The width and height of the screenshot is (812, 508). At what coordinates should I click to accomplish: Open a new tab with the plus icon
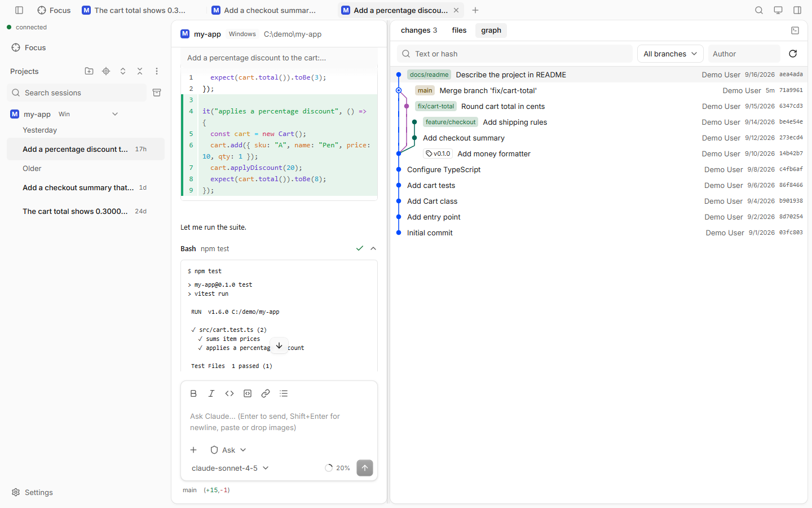(x=475, y=10)
